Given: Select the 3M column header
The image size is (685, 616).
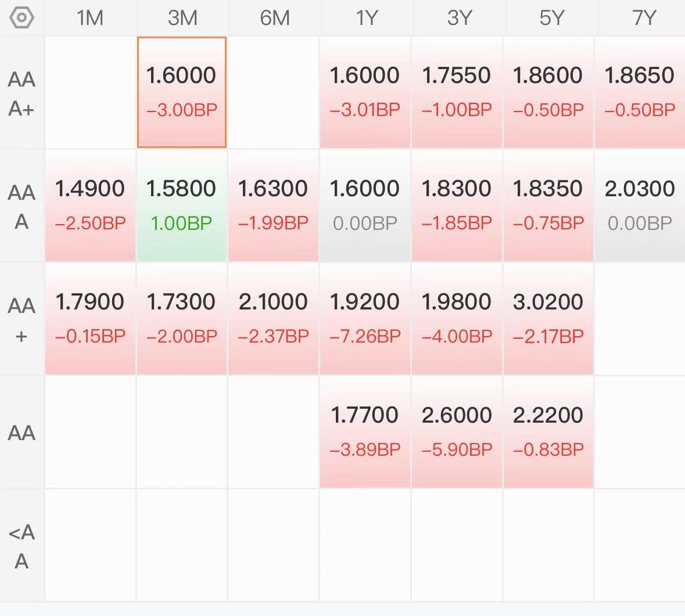Looking at the screenshot, I should [x=182, y=18].
